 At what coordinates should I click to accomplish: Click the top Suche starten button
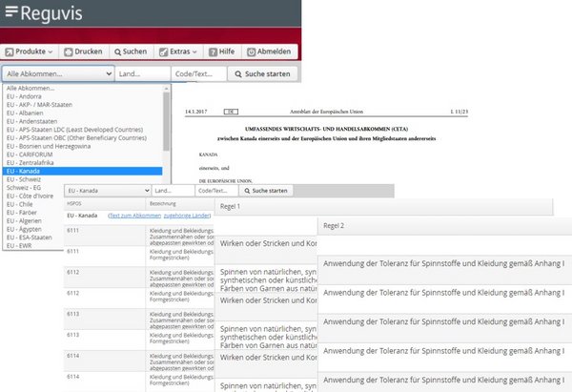pyautogui.click(x=263, y=73)
